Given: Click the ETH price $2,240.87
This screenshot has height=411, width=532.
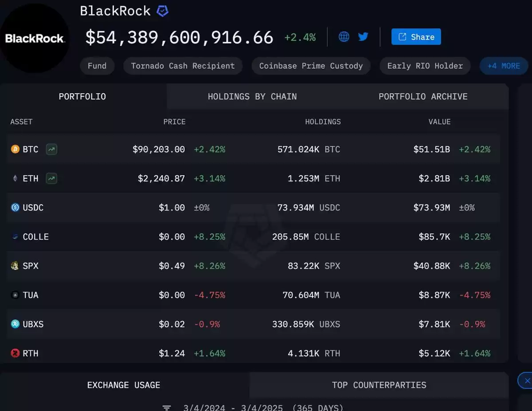Looking at the screenshot, I should (x=161, y=178).
